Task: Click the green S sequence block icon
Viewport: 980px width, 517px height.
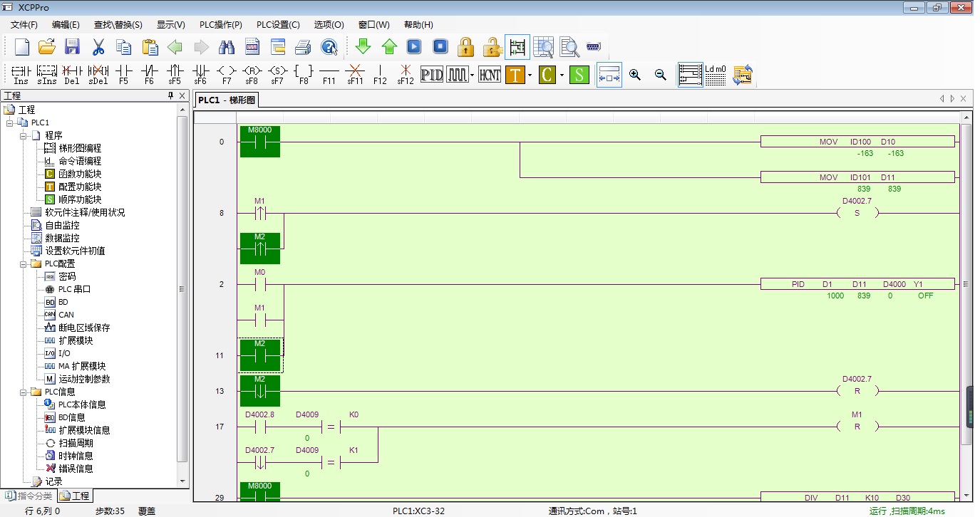Action: tap(579, 74)
